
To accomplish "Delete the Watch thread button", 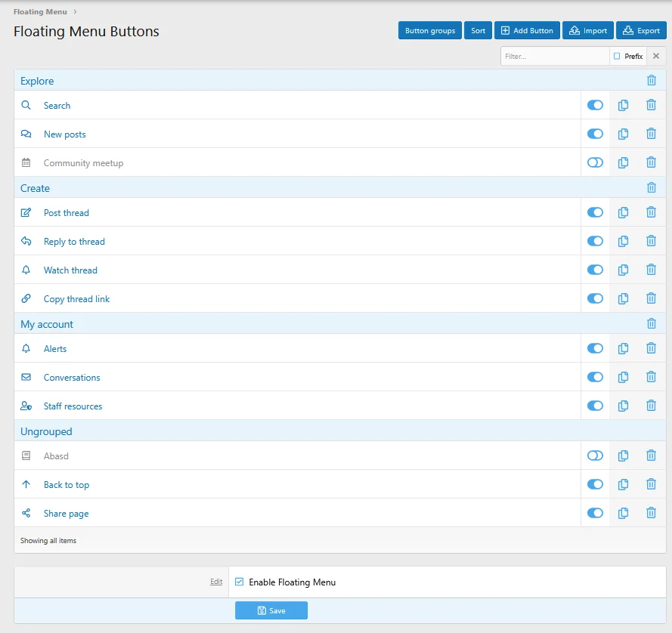I will pos(651,270).
